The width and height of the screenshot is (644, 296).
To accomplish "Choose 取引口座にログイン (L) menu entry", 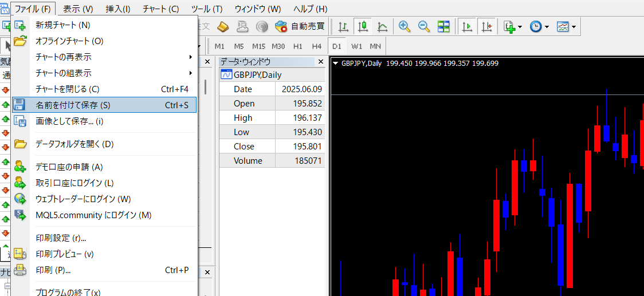I will (104, 183).
